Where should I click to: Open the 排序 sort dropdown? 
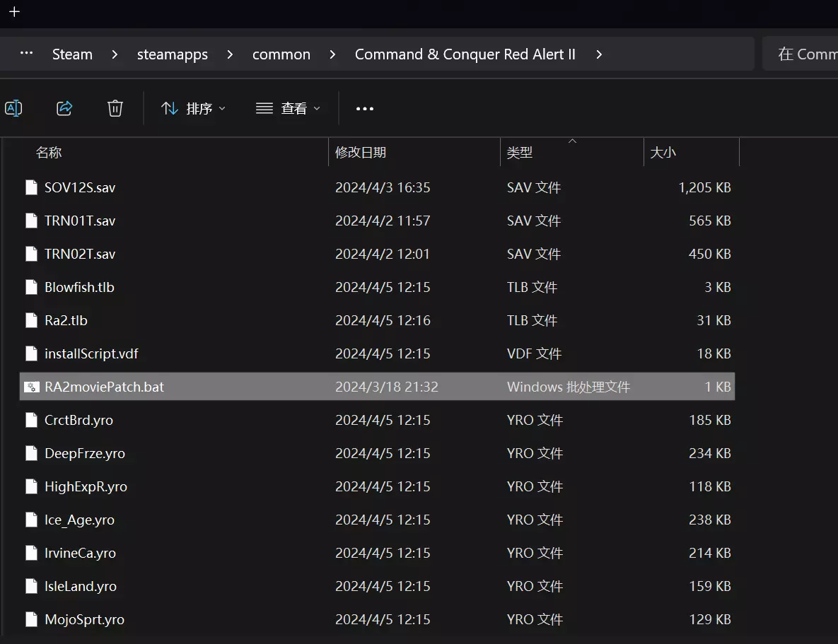point(194,108)
